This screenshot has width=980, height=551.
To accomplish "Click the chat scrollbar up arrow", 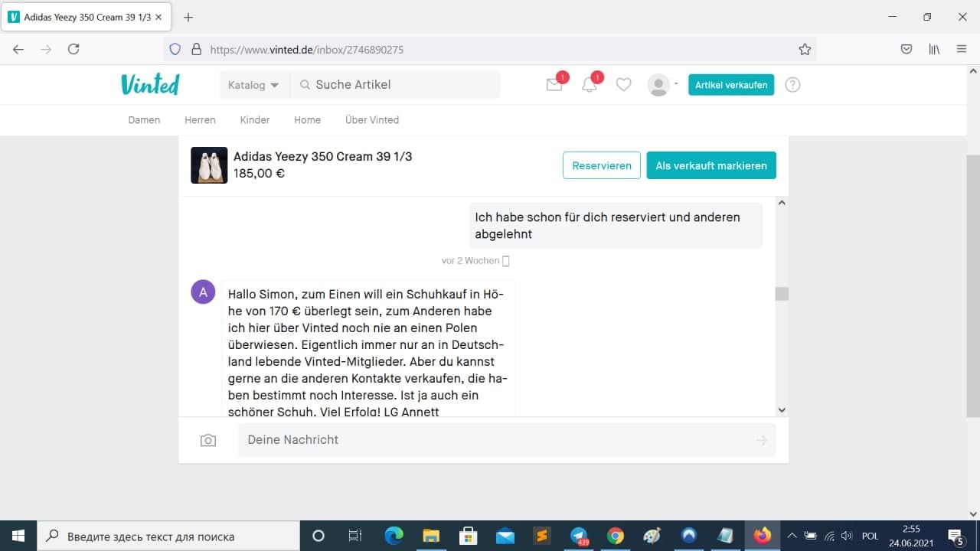I will tap(782, 203).
